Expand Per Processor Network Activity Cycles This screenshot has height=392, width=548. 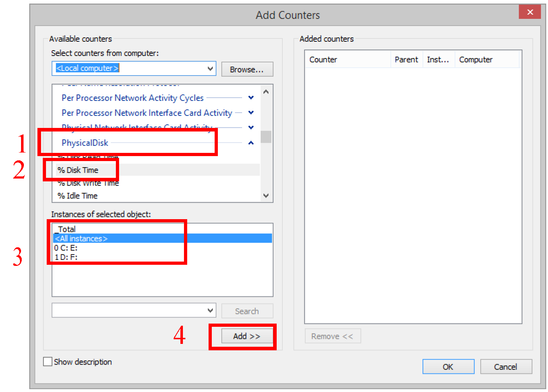pos(251,98)
